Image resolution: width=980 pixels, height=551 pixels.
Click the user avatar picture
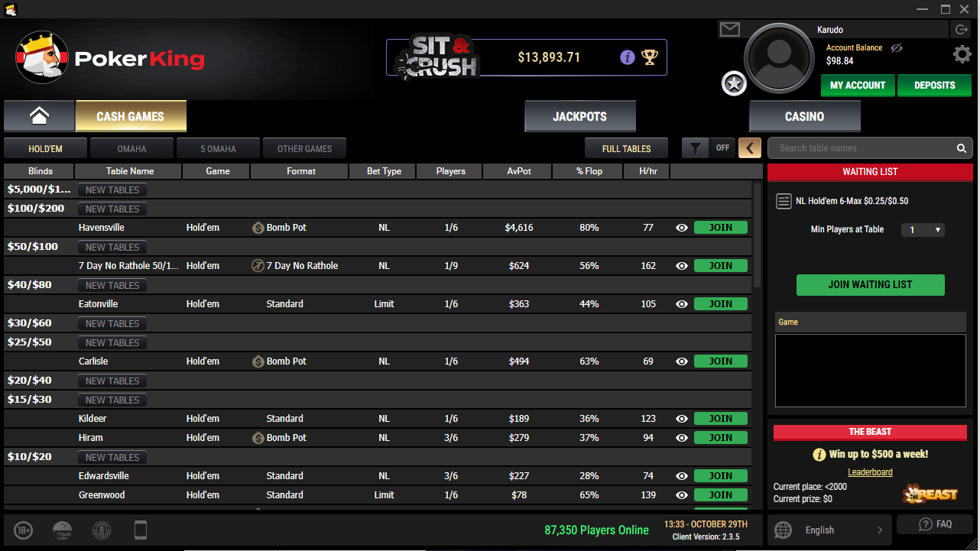pyautogui.click(x=778, y=57)
